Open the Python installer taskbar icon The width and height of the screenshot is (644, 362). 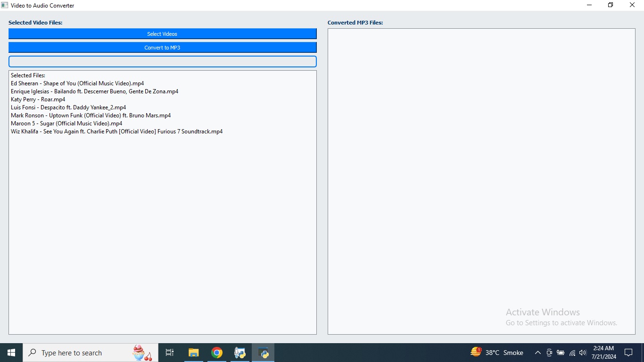240,353
